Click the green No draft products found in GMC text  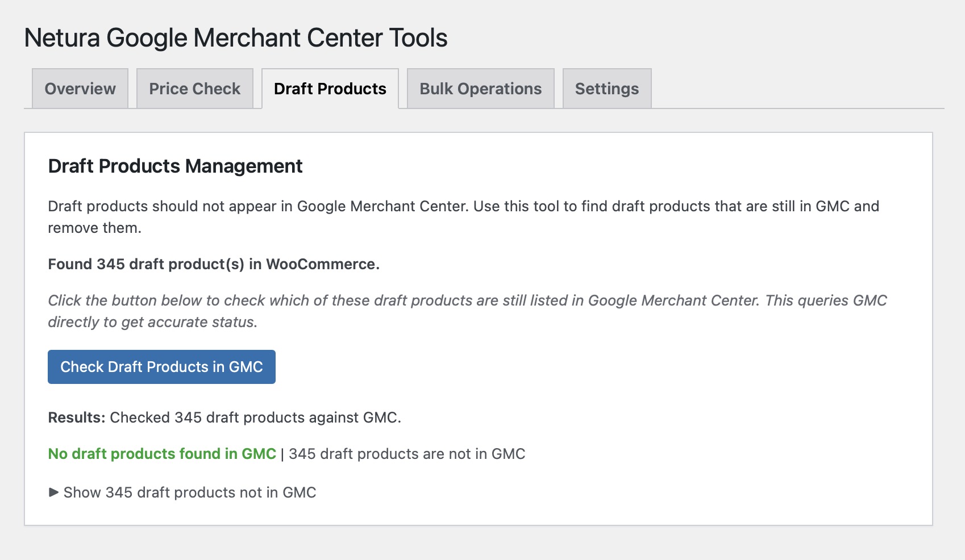[163, 454]
